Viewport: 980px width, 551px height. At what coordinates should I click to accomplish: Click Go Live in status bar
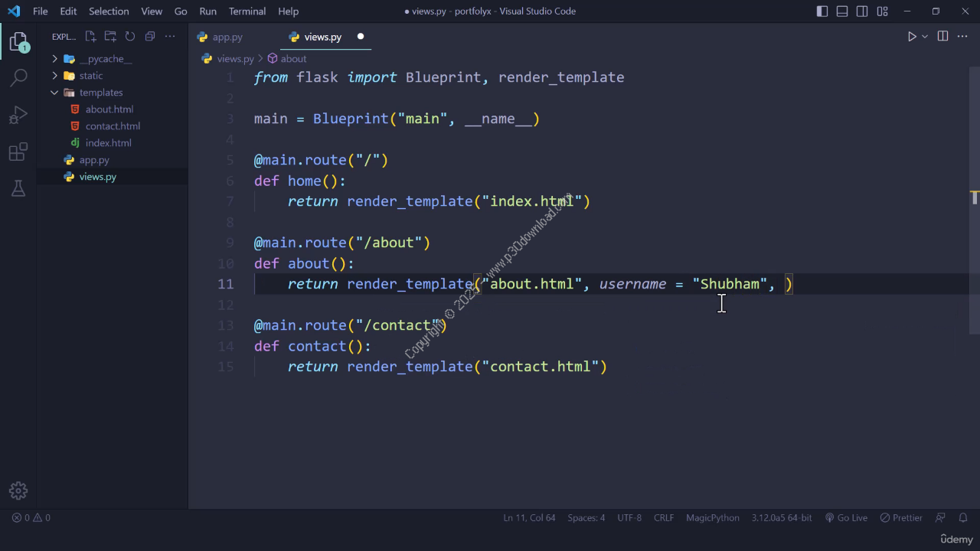846,518
